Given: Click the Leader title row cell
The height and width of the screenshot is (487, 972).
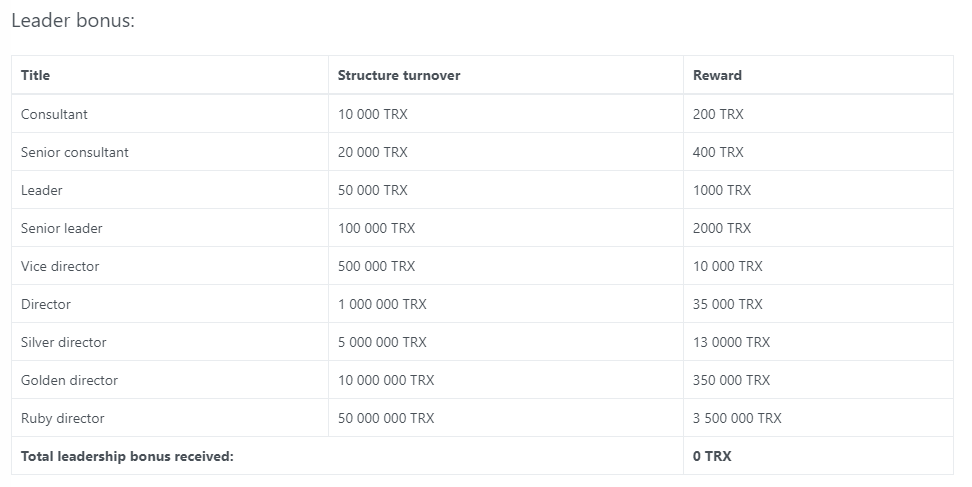Looking at the screenshot, I should point(42,190).
